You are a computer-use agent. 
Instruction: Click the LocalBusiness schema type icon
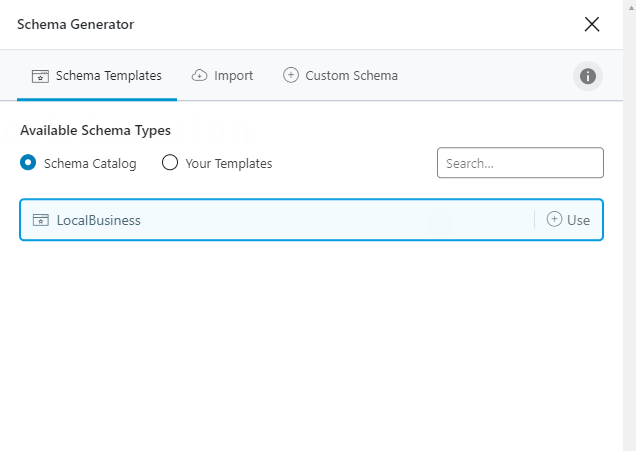point(41,220)
